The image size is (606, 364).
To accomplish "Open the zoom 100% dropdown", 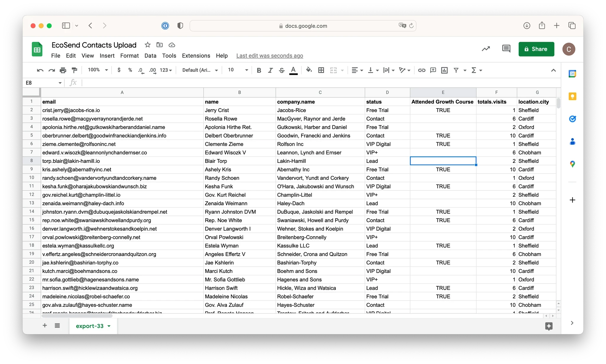I will pyautogui.click(x=98, y=70).
